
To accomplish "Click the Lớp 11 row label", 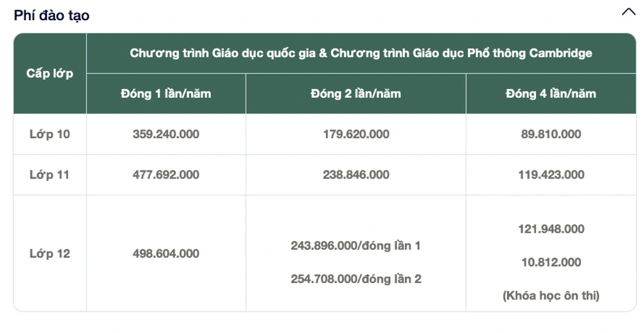I will coord(50,175).
